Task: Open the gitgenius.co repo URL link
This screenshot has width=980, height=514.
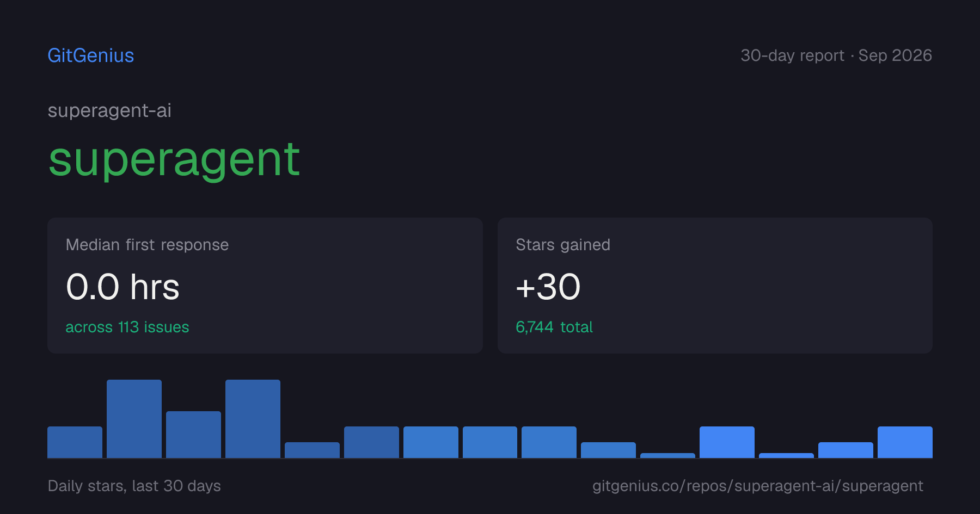Action: coord(757,486)
